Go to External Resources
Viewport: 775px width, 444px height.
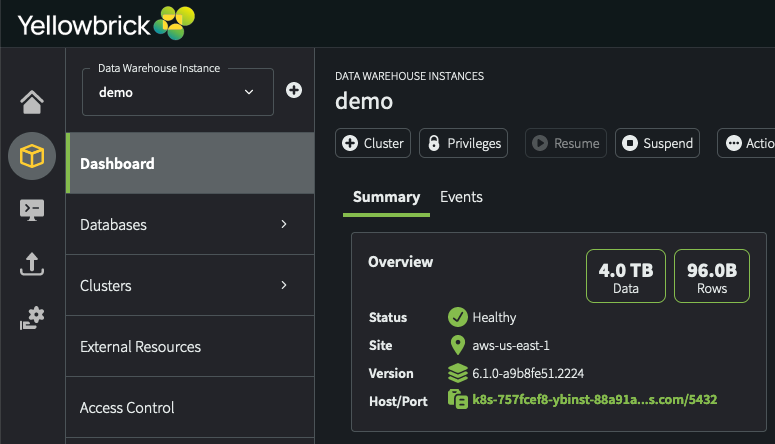[140, 347]
